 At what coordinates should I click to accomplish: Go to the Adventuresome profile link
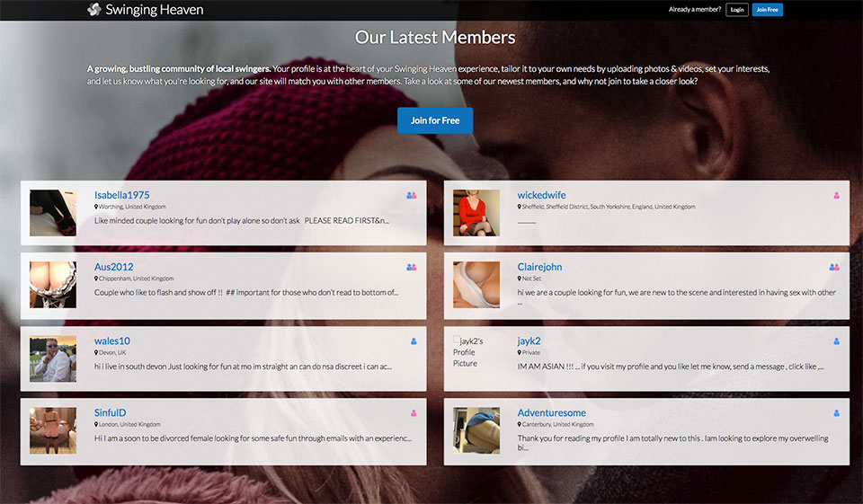[551, 413]
